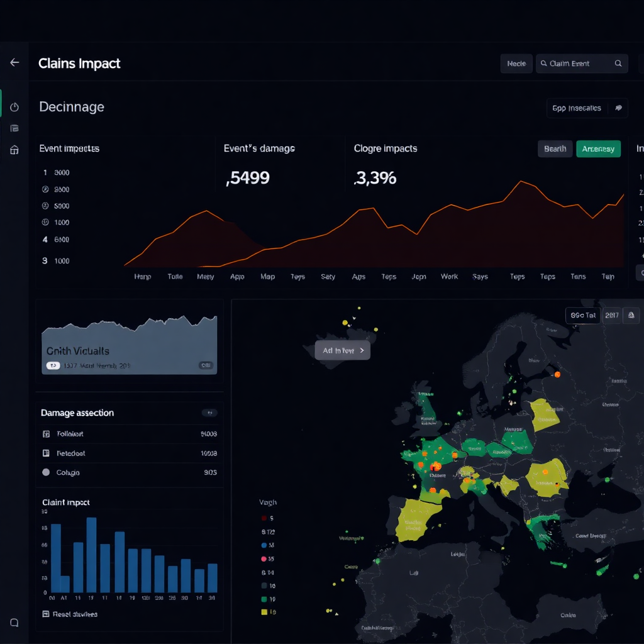Viewport: 644px width, 644px height.
Task: Open the Damage assection overflow menu
Action: tap(209, 413)
